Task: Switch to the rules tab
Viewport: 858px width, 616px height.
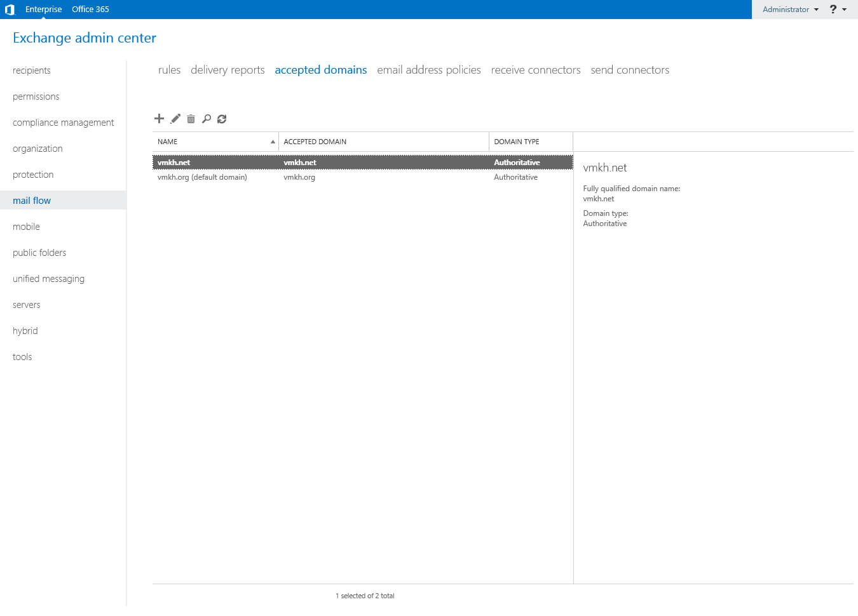Action: pos(169,70)
